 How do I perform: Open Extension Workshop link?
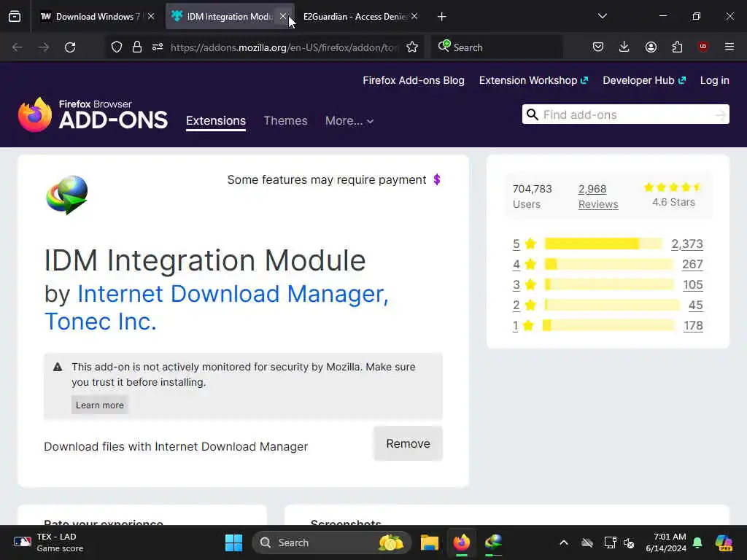533,80
